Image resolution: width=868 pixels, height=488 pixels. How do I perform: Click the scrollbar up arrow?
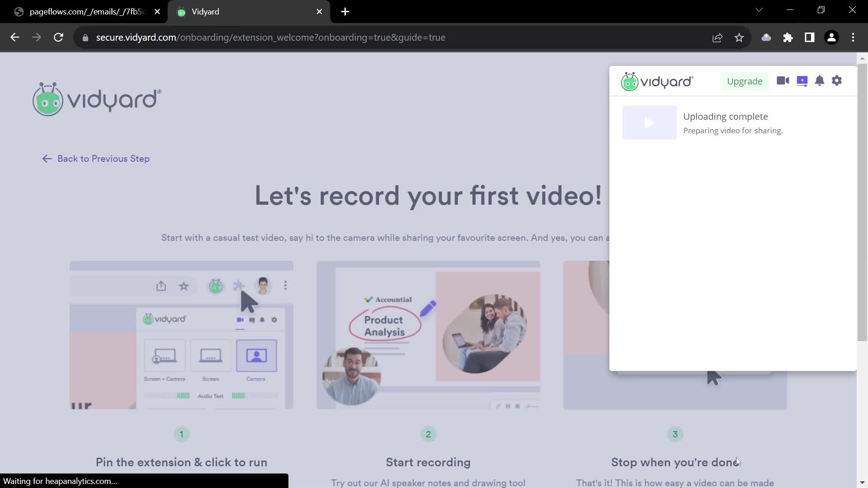coord(862,58)
